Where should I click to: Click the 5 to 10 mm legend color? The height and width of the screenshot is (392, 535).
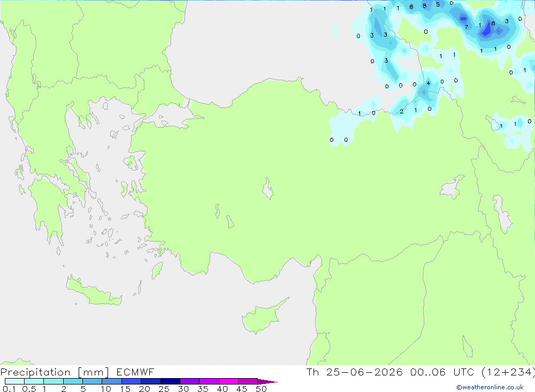93,381
